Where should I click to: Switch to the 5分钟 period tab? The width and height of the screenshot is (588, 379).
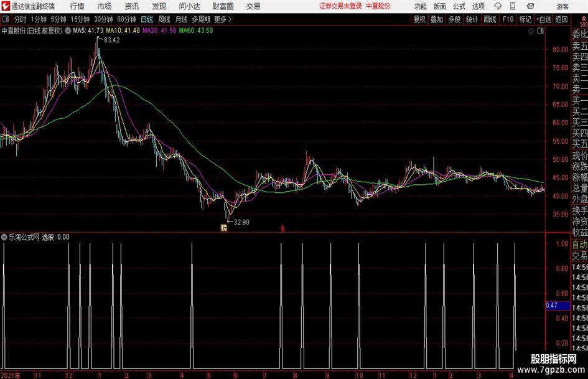pyautogui.click(x=58, y=19)
